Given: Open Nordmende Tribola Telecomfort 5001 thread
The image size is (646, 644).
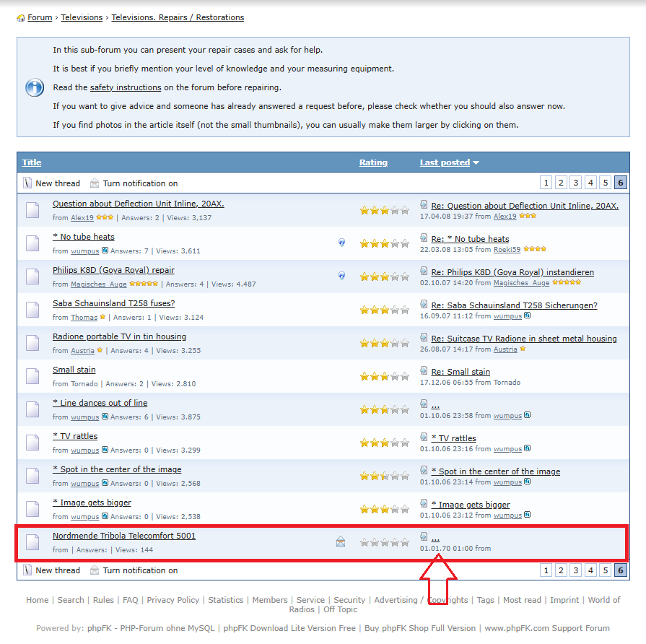Looking at the screenshot, I should click(124, 536).
